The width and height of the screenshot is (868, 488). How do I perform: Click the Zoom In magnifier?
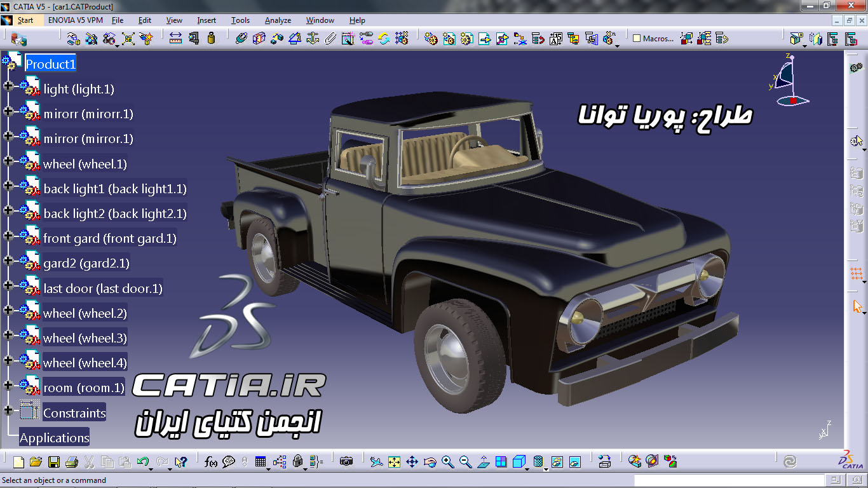[447, 462]
